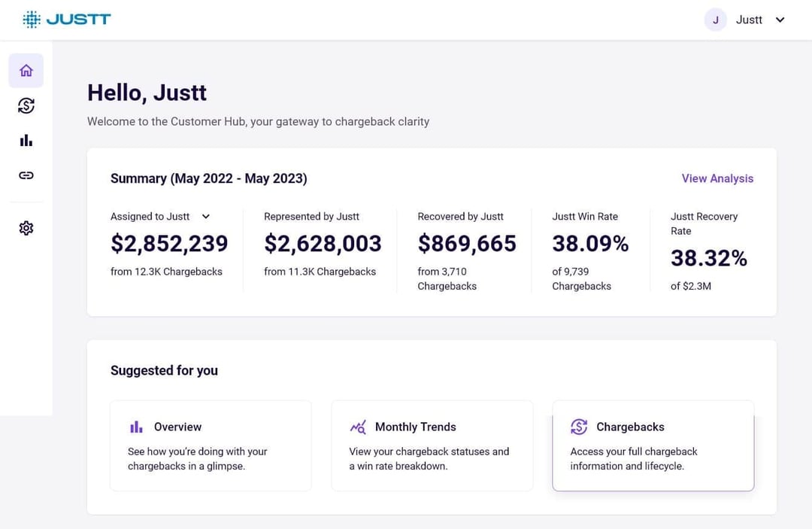Click the J avatar circle in the header

pos(715,20)
